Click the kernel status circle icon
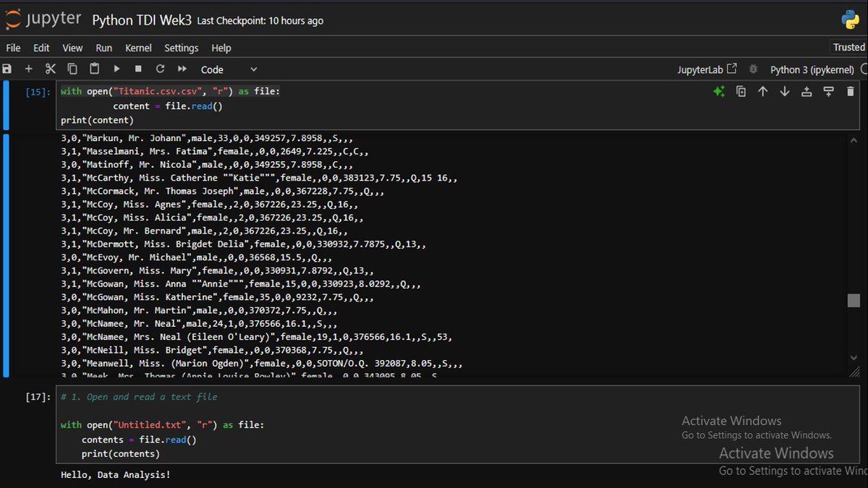 (864, 69)
